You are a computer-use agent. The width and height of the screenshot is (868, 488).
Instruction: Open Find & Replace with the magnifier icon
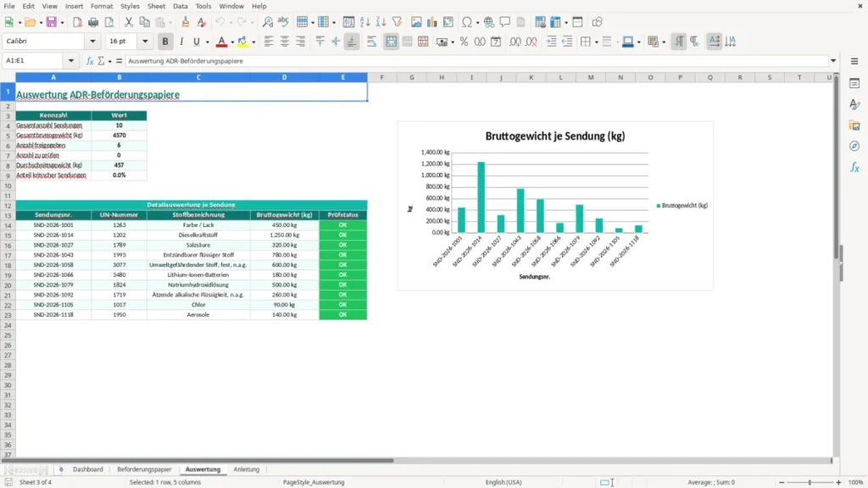click(x=267, y=22)
